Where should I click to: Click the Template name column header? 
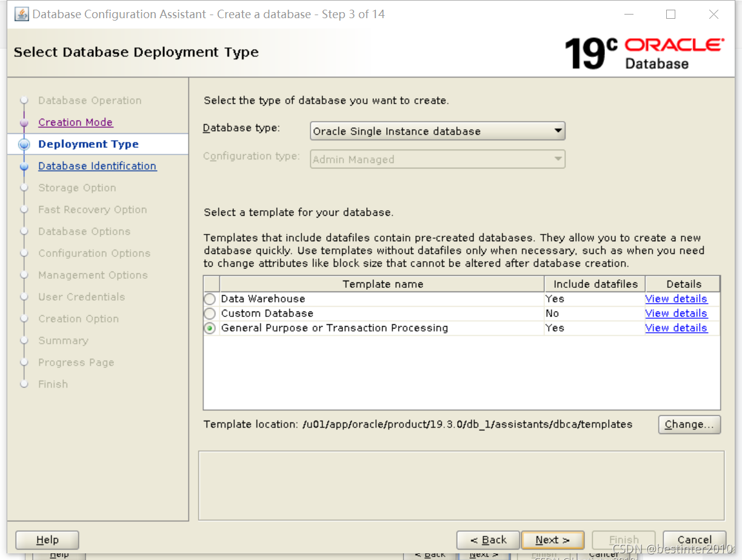[383, 284]
